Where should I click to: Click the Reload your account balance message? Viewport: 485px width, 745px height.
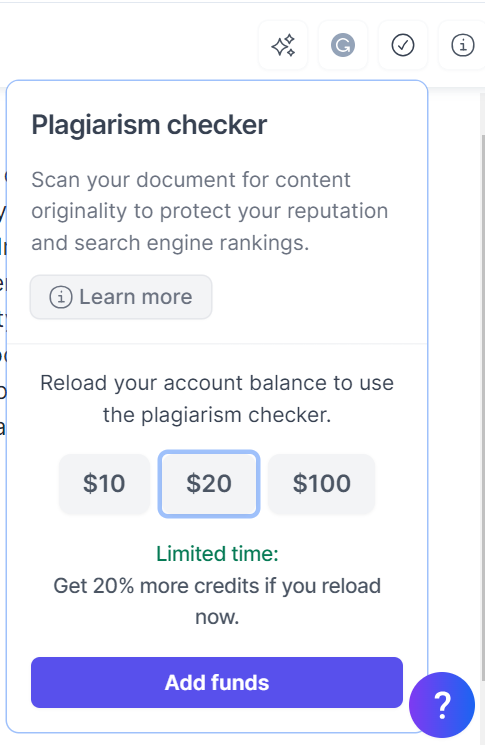[x=217, y=399]
